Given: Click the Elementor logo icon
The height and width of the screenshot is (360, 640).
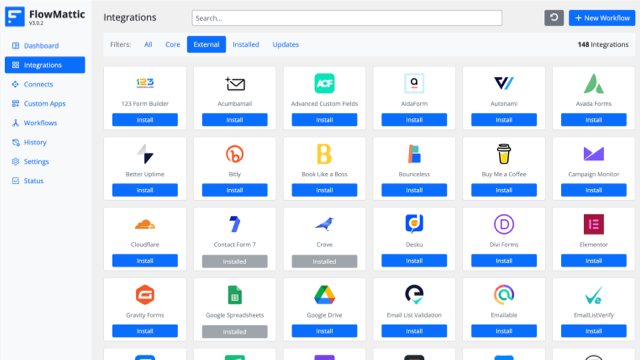Looking at the screenshot, I should point(593,224).
